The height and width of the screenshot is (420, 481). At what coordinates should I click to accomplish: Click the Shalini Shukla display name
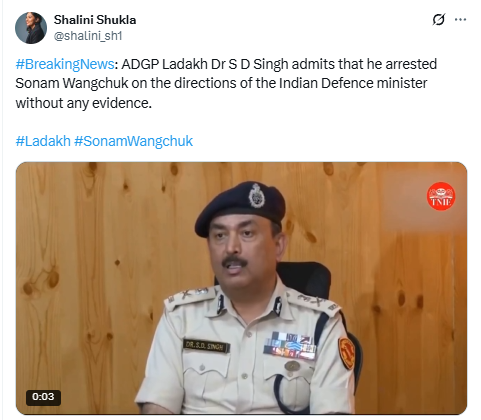pos(95,20)
